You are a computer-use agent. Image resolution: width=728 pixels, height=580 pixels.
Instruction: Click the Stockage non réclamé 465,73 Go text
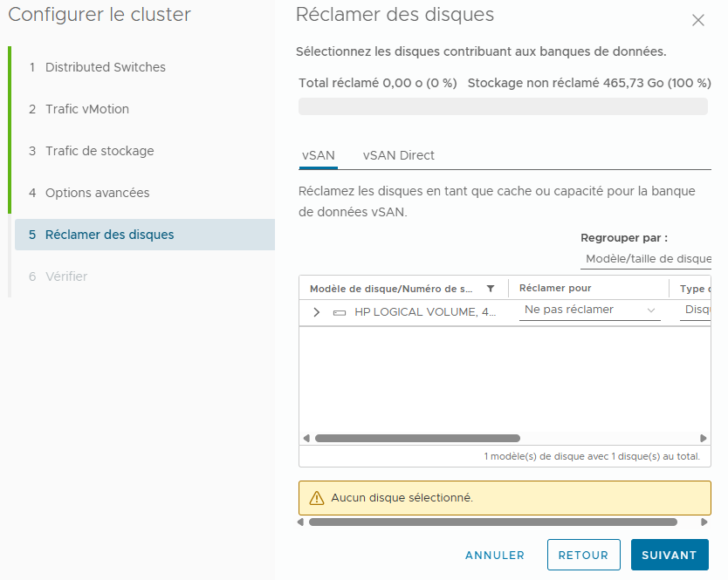coord(589,83)
